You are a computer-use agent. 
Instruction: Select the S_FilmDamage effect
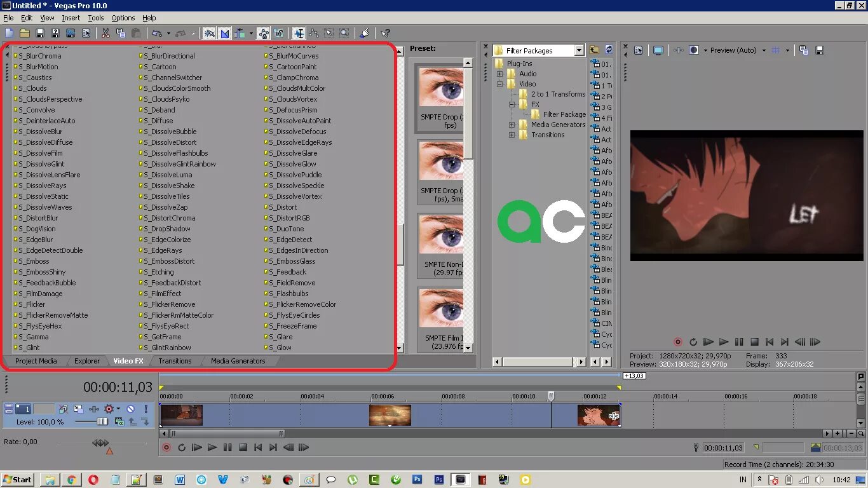pyautogui.click(x=40, y=294)
